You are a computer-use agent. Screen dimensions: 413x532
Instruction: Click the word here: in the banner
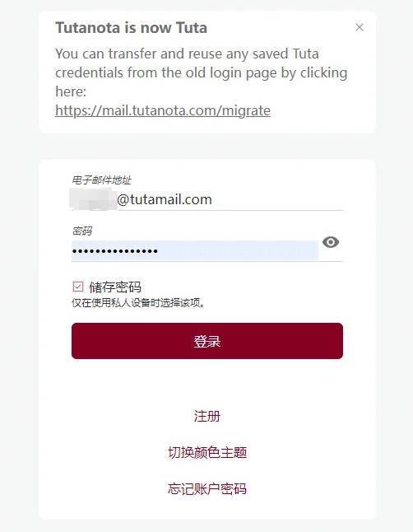pyautogui.click(x=71, y=91)
